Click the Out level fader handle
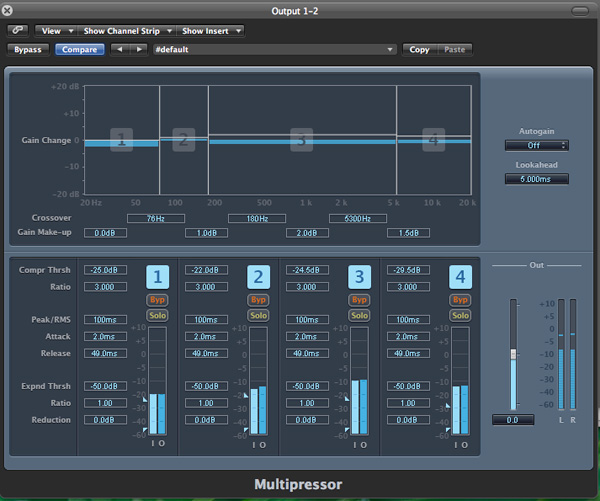The height and width of the screenshot is (501, 600). pyautogui.click(x=514, y=354)
